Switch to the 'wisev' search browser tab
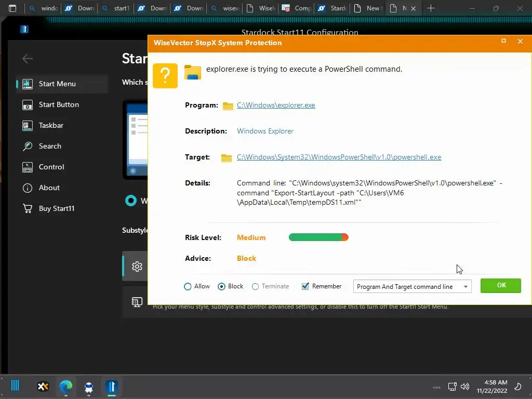Viewport: 532px width, 399px height. coord(225,8)
